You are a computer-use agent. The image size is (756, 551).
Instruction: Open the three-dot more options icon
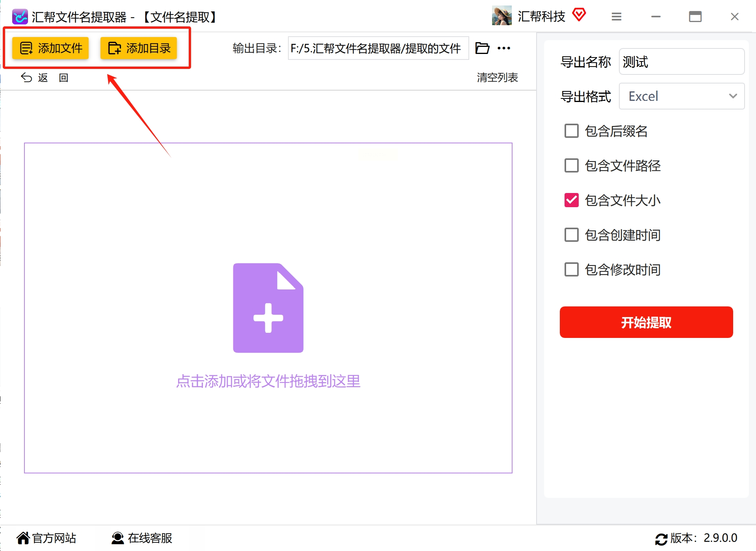pyautogui.click(x=504, y=48)
